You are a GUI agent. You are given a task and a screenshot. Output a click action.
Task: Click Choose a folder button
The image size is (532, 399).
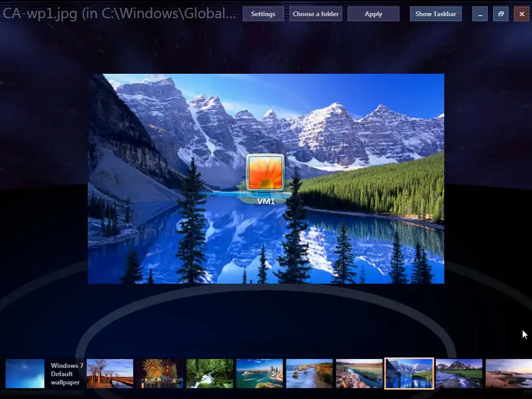tap(315, 14)
